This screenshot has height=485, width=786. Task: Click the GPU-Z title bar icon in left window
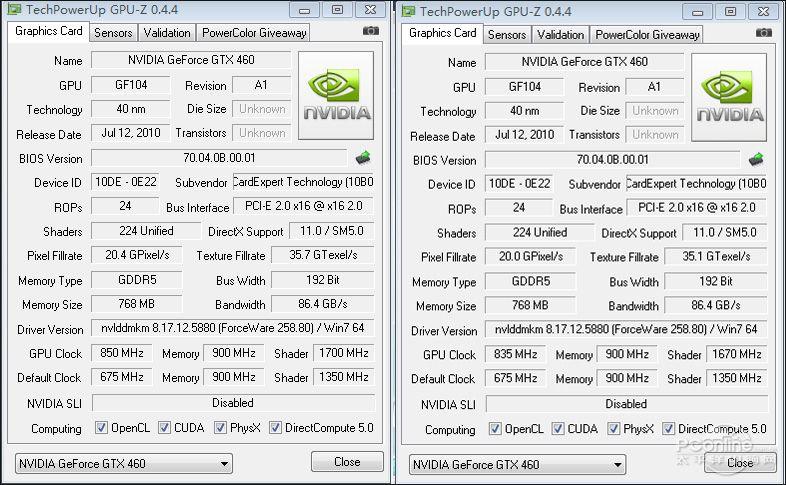point(14,10)
